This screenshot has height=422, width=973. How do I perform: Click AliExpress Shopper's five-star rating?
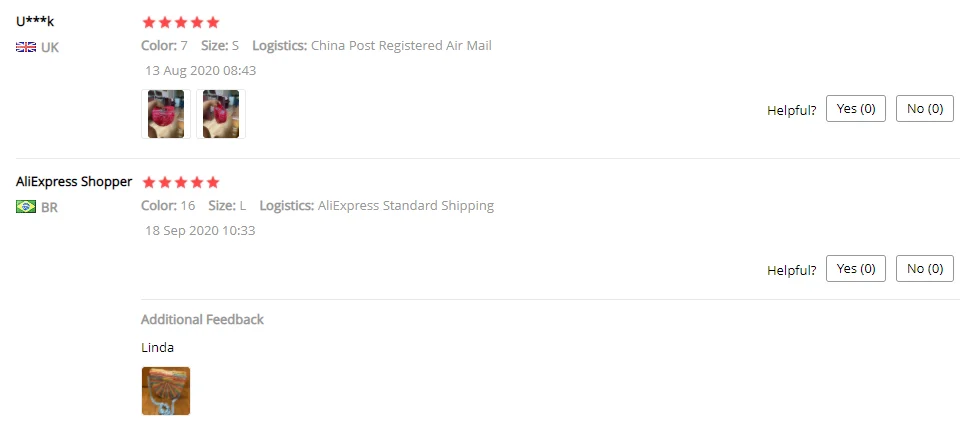click(180, 182)
